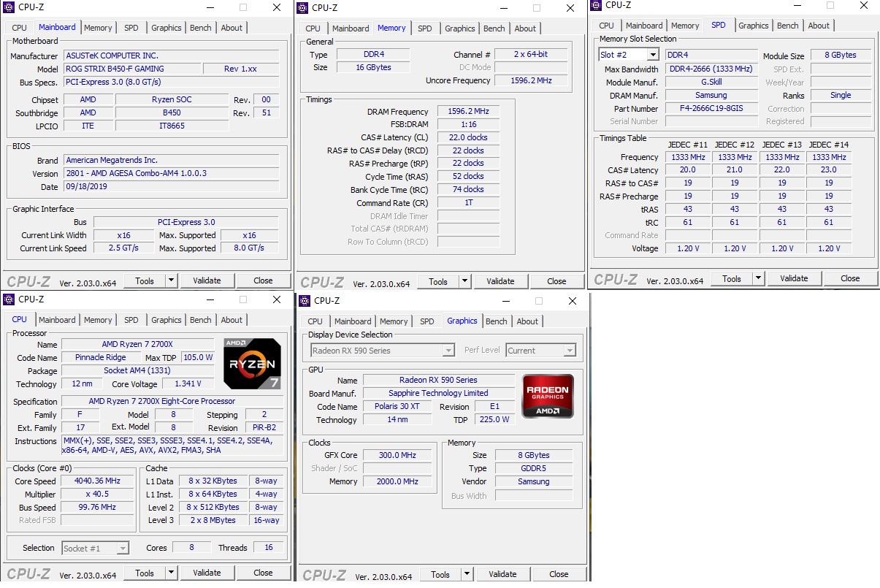Open the SPD tab in the Memory window
The height and width of the screenshot is (588, 880).
(425, 28)
